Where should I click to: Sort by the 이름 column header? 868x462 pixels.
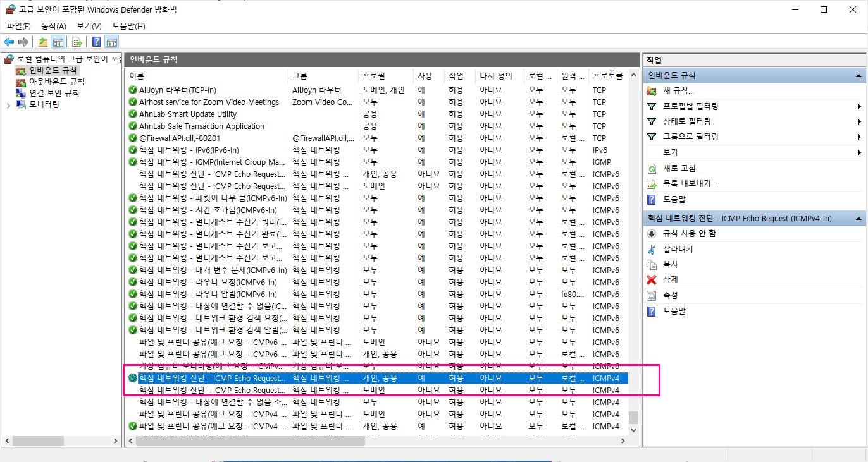208,76
